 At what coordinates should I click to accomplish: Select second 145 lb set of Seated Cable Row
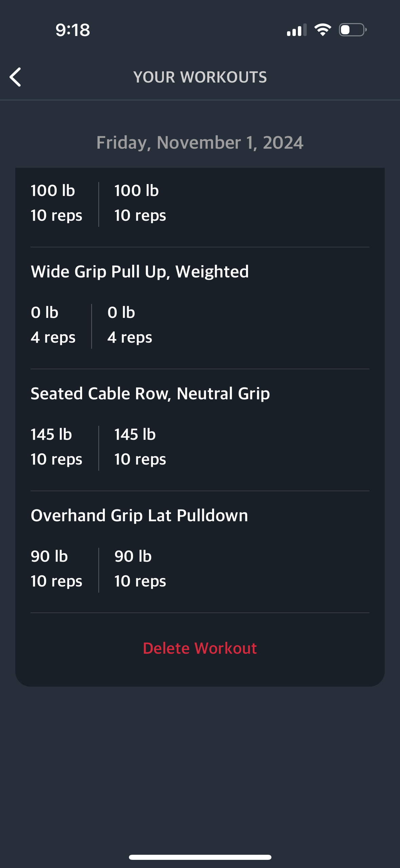click(x=140, y=447)
